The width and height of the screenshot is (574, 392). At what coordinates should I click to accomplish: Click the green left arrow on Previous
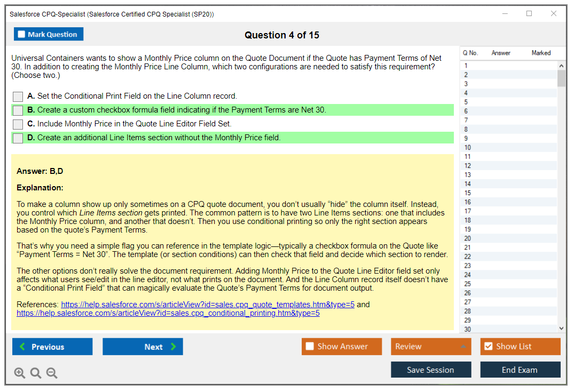(22, 347)
